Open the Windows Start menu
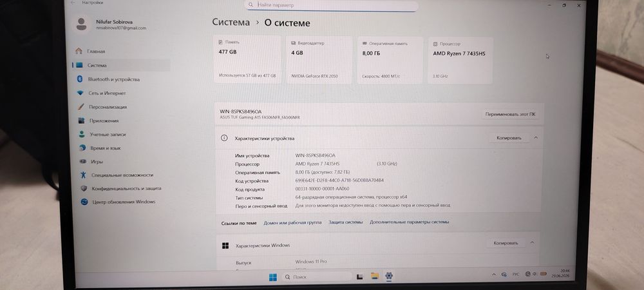This screenshot has width=644, height=290. pos(272,277)
